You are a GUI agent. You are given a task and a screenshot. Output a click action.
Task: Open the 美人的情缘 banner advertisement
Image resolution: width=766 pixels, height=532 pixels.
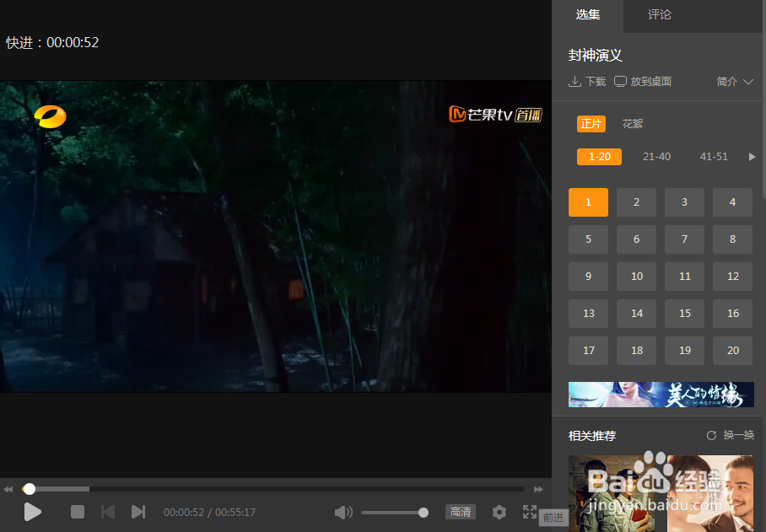coord(661,395)
